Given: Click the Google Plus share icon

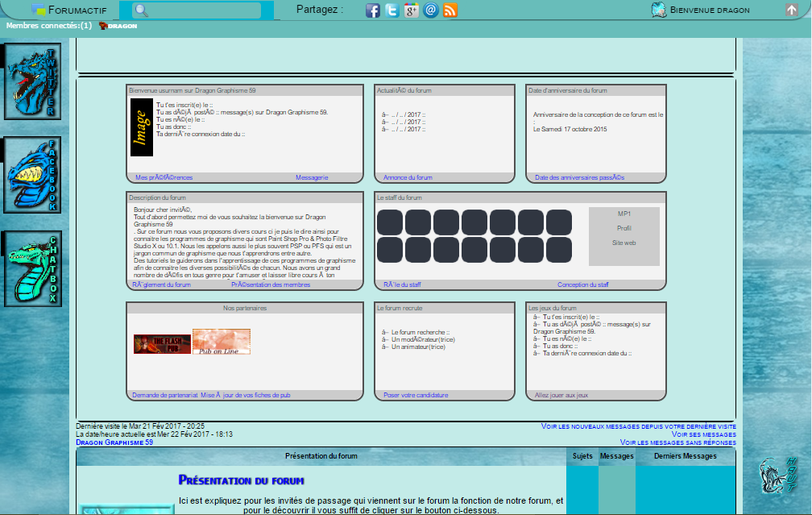Looking at the screenshot, I should [x=412, y=10].
